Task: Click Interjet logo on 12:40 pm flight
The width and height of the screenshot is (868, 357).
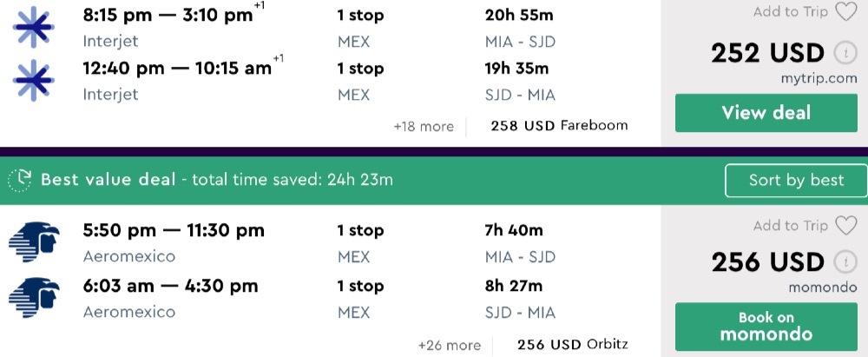Action: [x=34, y=80]
